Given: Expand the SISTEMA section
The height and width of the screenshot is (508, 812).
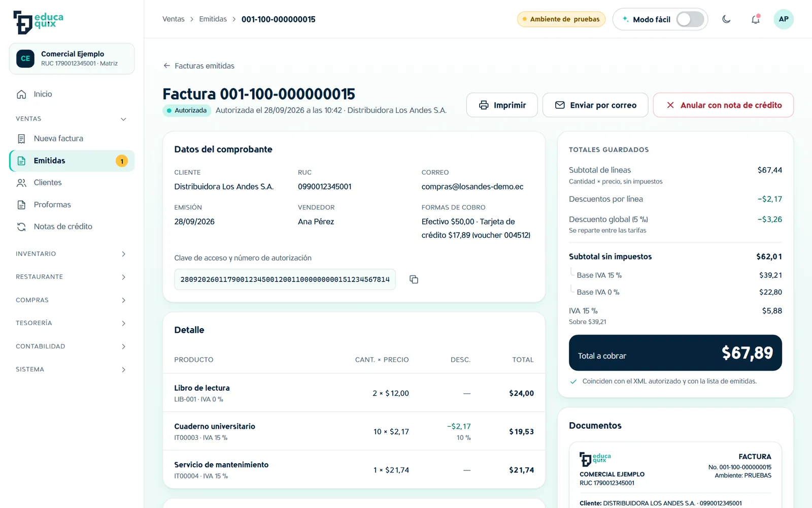Looking at the screenshot, I should [x=71, y=369].
